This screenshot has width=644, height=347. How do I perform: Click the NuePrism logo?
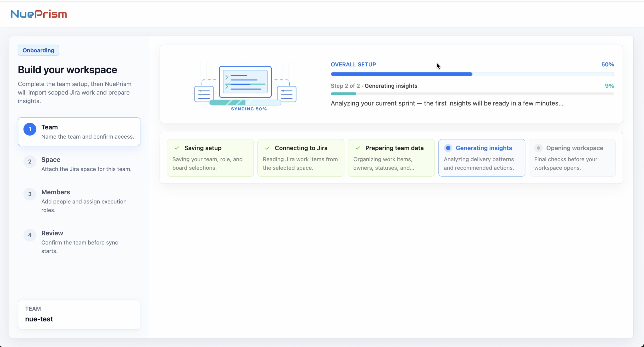click(x=39, y=14)
